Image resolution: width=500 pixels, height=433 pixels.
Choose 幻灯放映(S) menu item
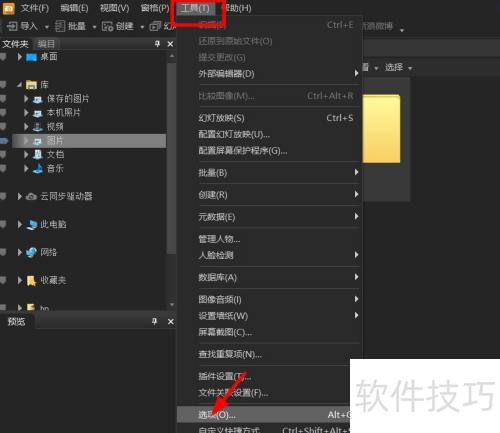(269, 118)
